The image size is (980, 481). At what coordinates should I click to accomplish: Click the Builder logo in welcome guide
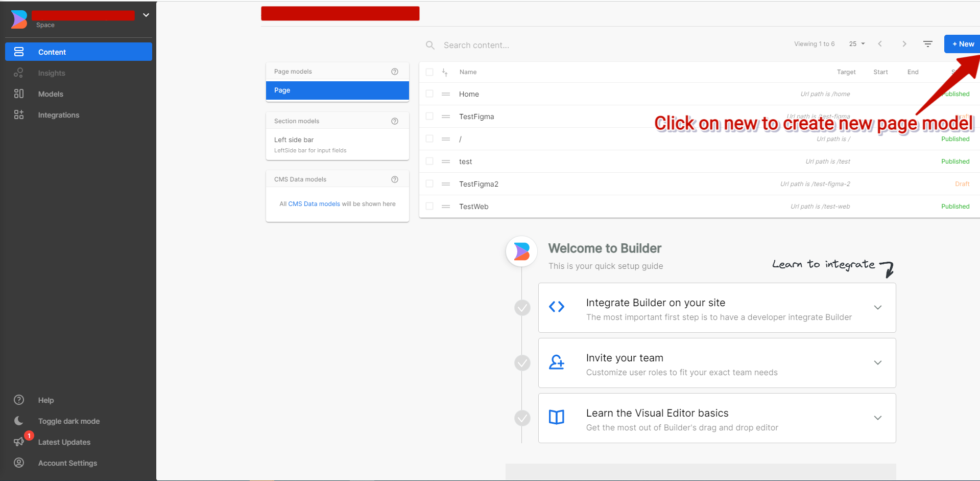click(521, 251)
